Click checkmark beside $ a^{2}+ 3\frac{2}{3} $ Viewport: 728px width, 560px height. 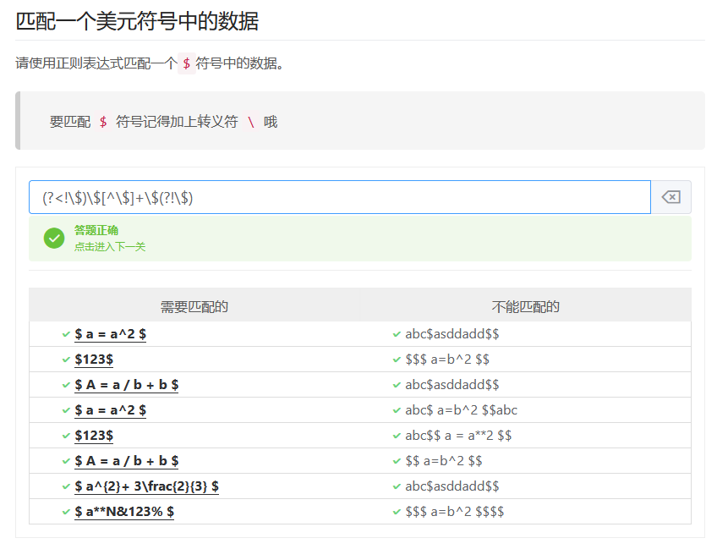(66, 486)
